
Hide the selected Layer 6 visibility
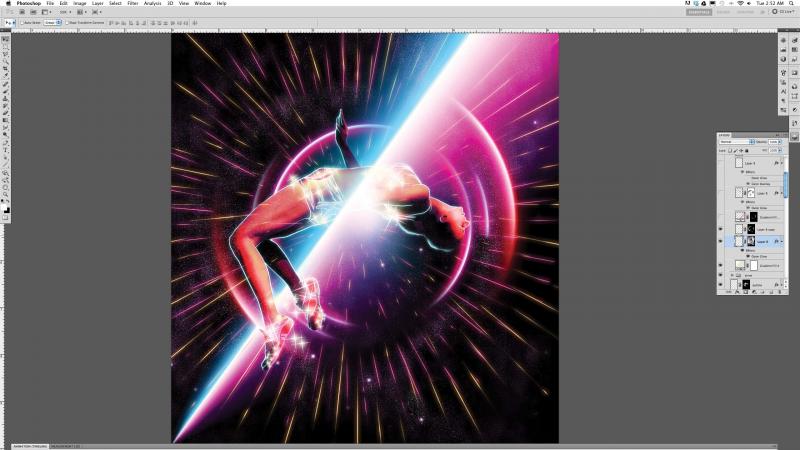tap(721, 241)
